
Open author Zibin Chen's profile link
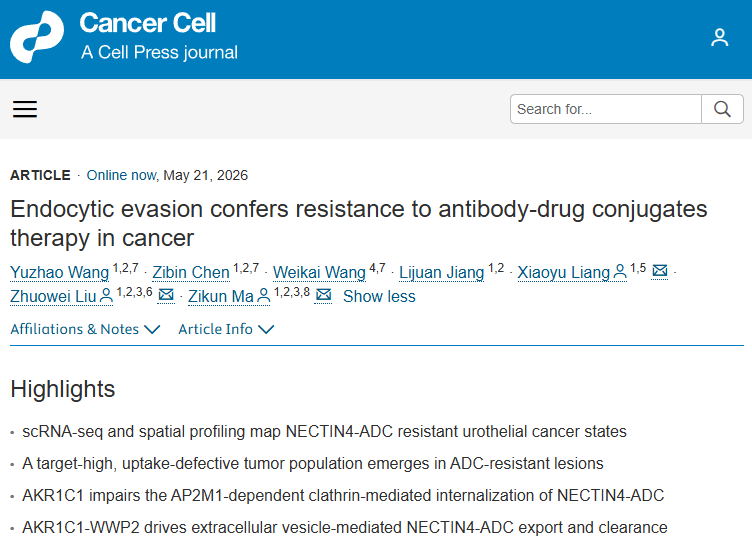click(191, 272)
